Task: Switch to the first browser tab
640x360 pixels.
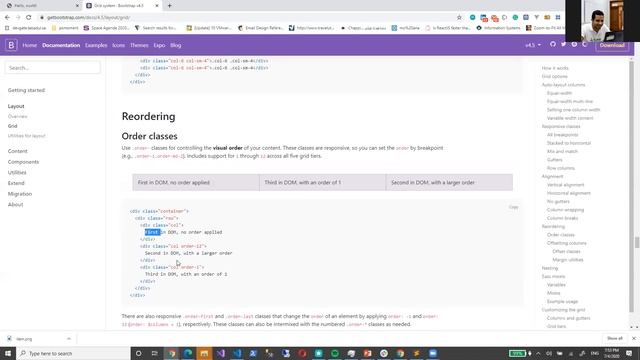Action: coord(41,6)
